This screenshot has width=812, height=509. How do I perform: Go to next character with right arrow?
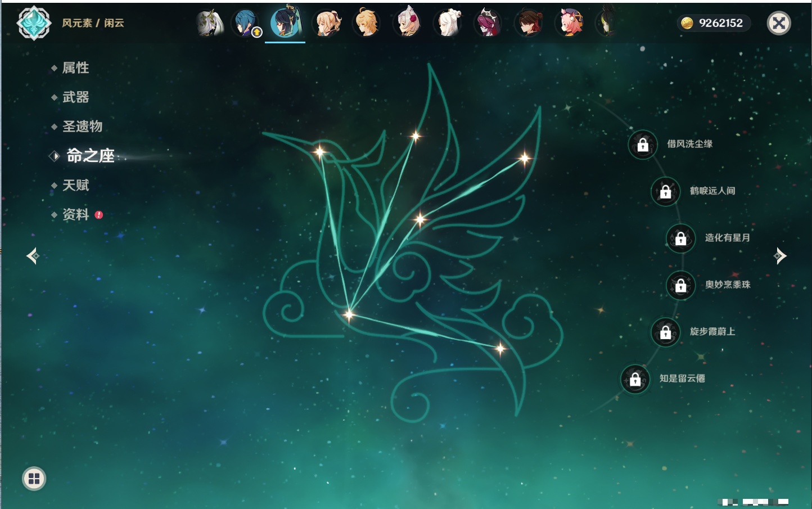(x=780, y=256)
